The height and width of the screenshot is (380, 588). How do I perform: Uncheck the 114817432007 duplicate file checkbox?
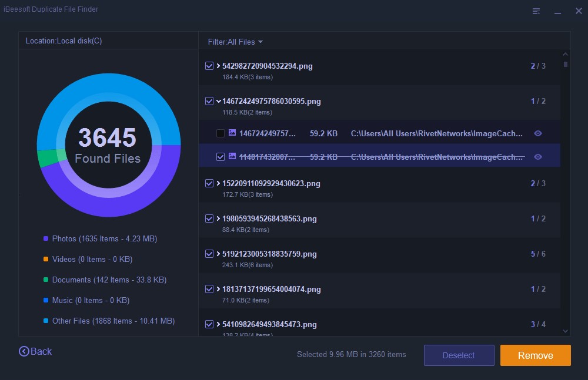220,157
